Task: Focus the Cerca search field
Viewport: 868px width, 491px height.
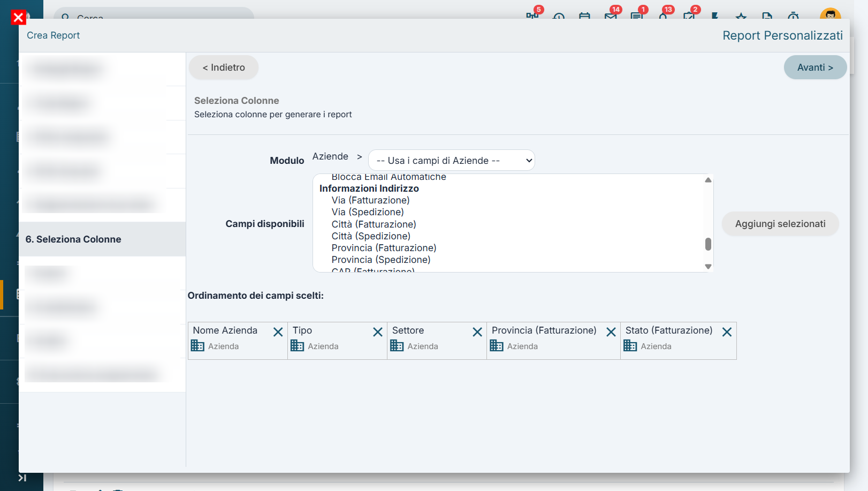Action: click(154, 14)
